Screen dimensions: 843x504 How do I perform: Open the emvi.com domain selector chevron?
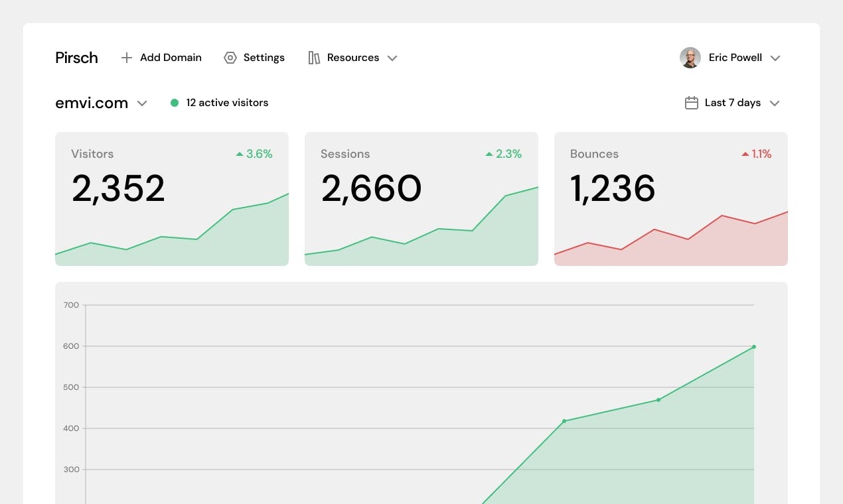coord(141,103)
